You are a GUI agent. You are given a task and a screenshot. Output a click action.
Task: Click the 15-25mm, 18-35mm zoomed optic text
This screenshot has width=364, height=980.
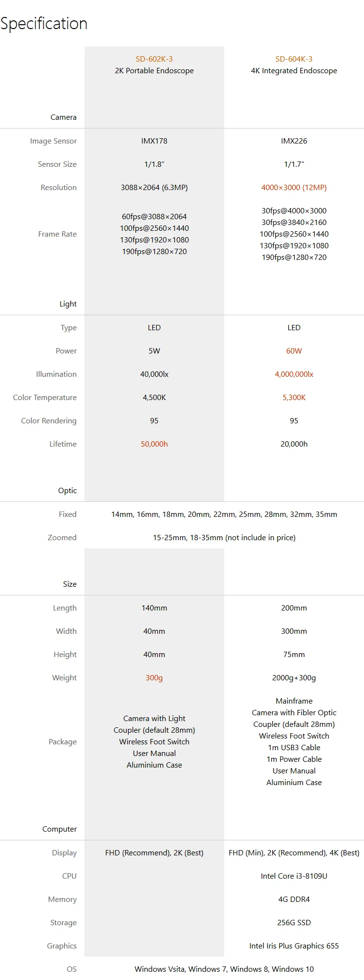(224, 538)
